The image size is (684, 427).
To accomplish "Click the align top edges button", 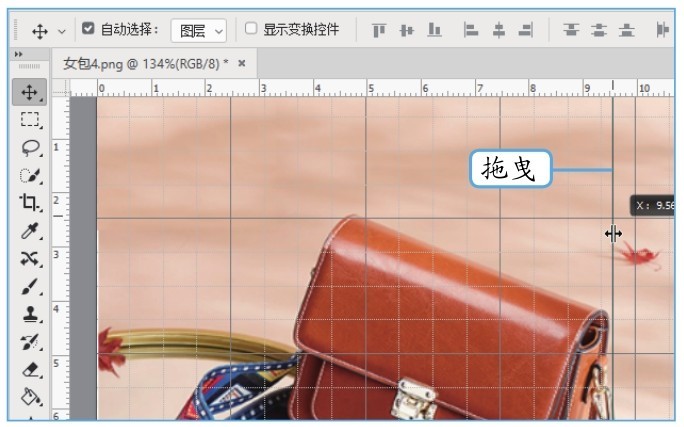I will (x=379, y=30).
